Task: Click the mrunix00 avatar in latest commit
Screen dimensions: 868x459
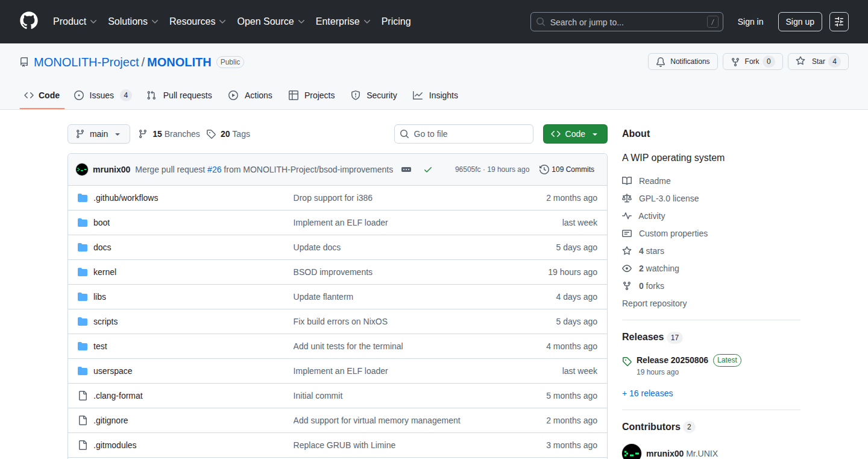Action: [82, 169]
